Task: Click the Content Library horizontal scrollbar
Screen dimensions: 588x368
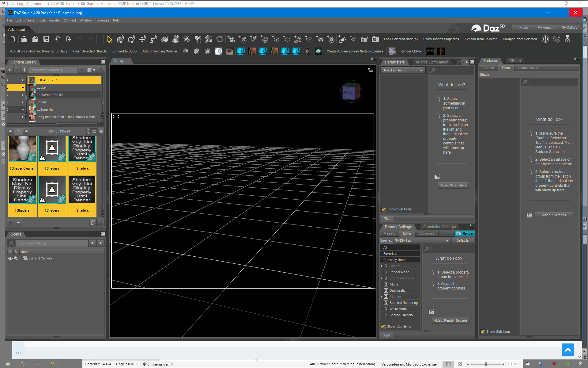Action: tap(77, 123)
